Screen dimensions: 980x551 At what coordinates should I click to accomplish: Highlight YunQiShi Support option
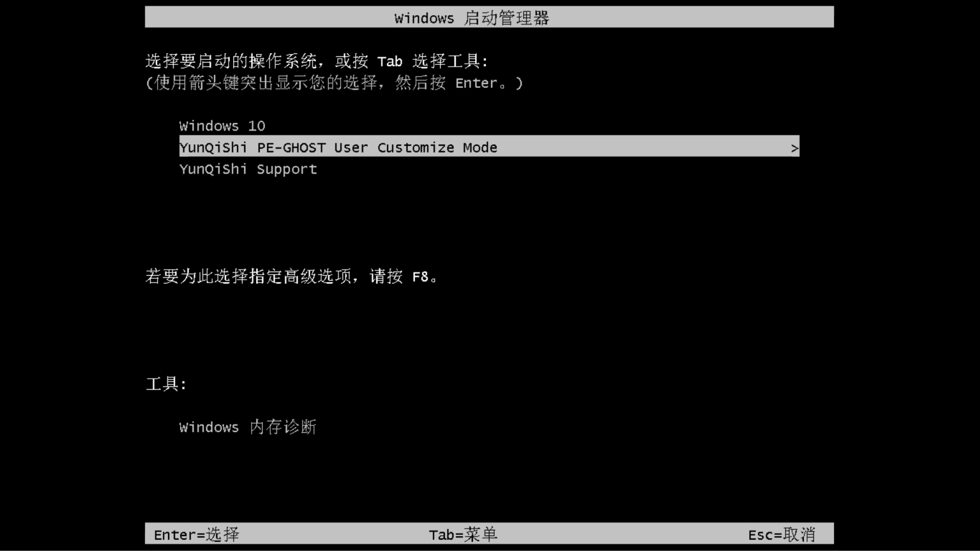click(x=248, y=169)
